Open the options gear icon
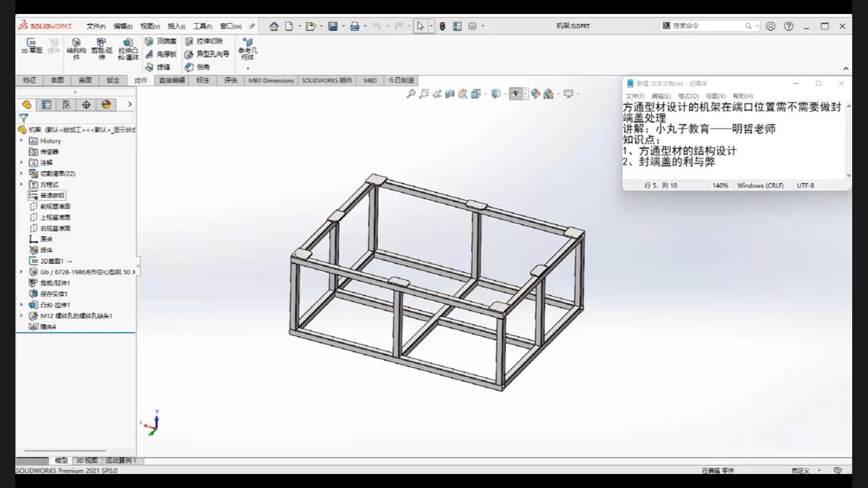This screenshot has height=488, width=868. [x=472, y=26]
